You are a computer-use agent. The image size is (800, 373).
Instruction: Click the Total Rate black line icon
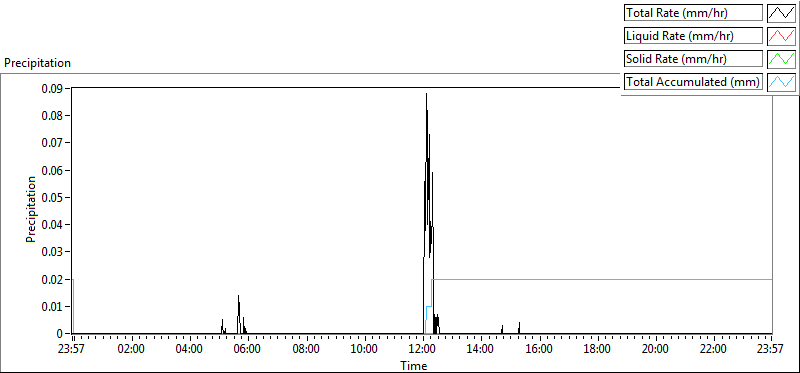pos(781,13)
